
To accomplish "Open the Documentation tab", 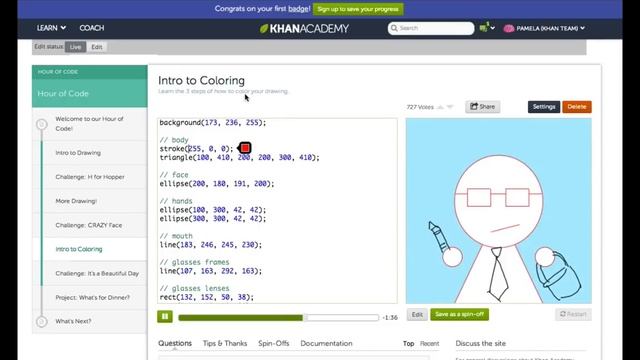I will point(326,343).
